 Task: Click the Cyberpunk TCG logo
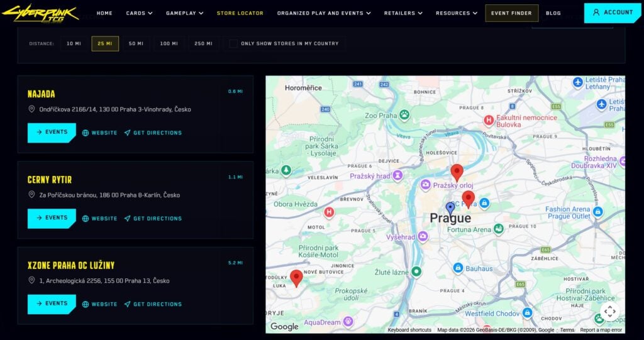[x=40, y=14]
